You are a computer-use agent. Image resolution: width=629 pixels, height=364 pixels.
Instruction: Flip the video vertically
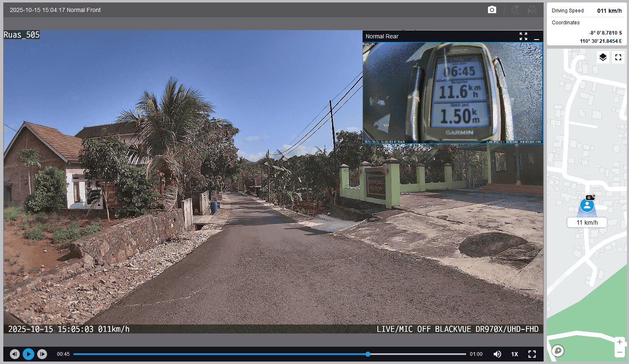(516, 10)
